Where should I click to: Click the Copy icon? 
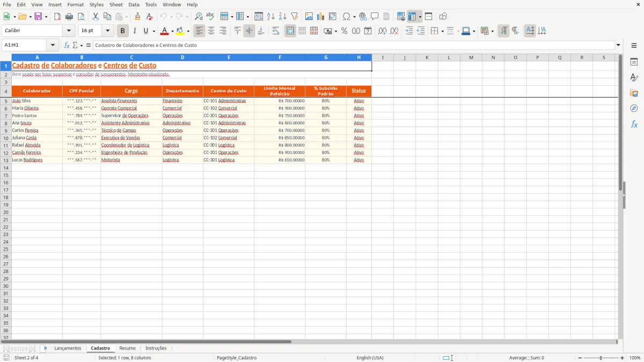coord(107,17)
